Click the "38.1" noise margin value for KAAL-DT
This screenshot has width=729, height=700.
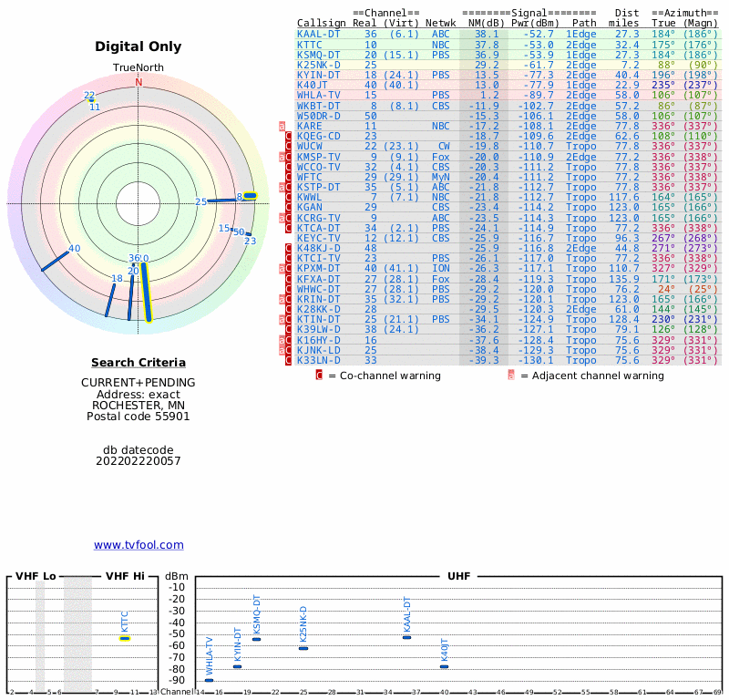pyautogui.click(x=487, y=34)
